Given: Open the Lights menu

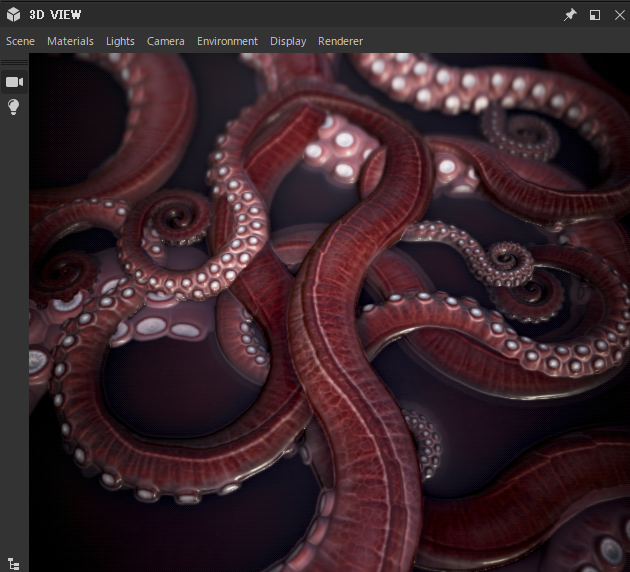Looking at the screenshot, I should pos(120,41).
